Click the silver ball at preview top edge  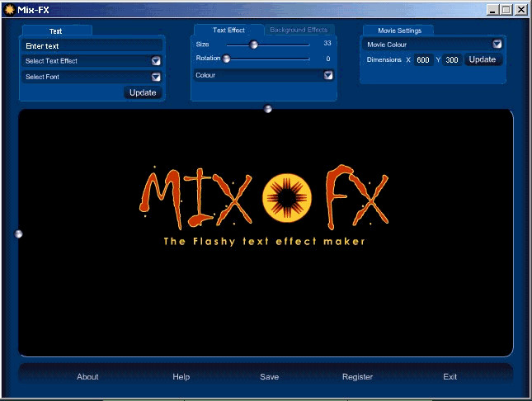(268, 109)
